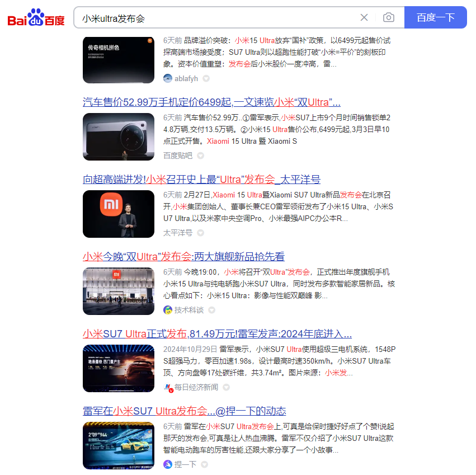Open 每日经济新闻 source name
476x475 pixels.
pyautogui.click(x=196, y=387)
